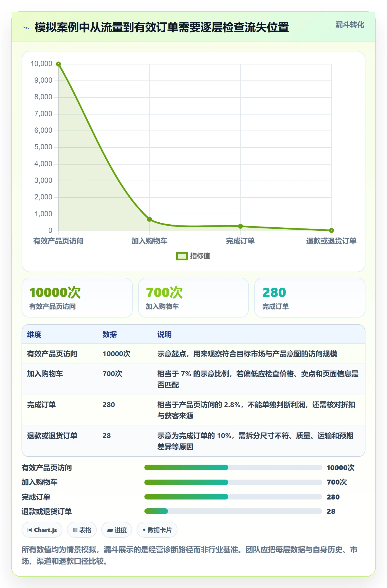Click the 漏斗转化 badge in the header
The width and height of the screenshot is (387, 588).
pos(350,25)
